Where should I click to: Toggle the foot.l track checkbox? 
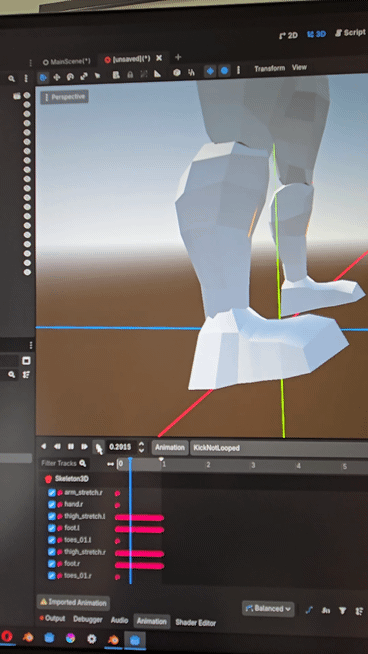(52, 528)
